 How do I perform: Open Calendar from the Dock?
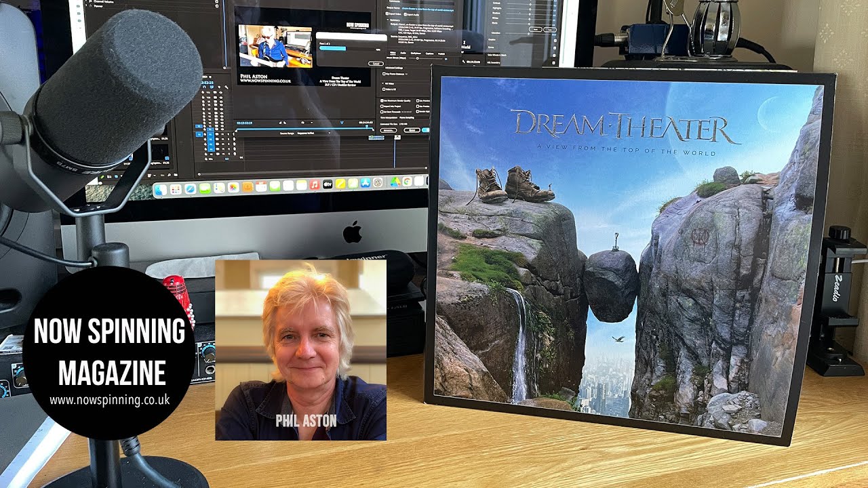tap(261, 186)
